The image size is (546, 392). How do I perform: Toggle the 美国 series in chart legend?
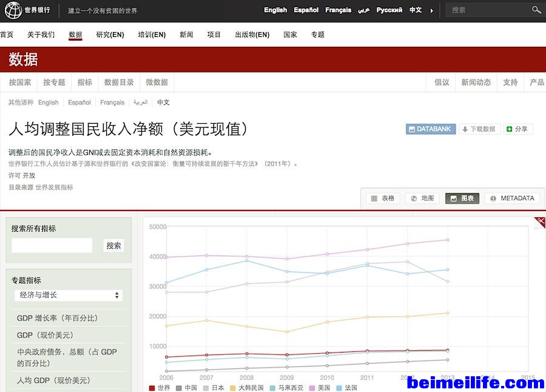tap(319, 388)
